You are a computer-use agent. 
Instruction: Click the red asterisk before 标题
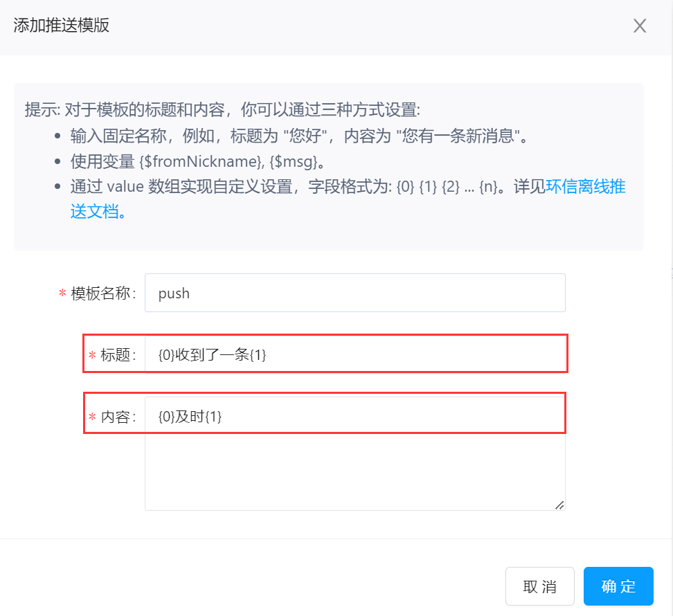tap(92, 355)
